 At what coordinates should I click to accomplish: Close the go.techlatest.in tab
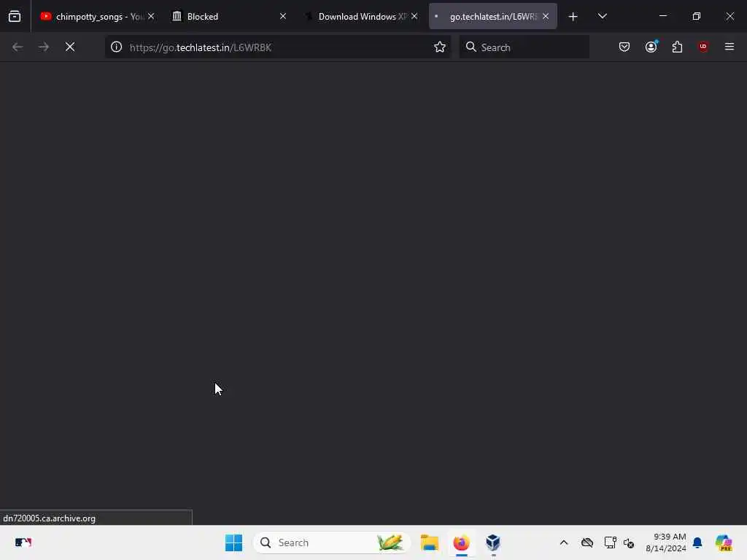click(x=546, y=16)
